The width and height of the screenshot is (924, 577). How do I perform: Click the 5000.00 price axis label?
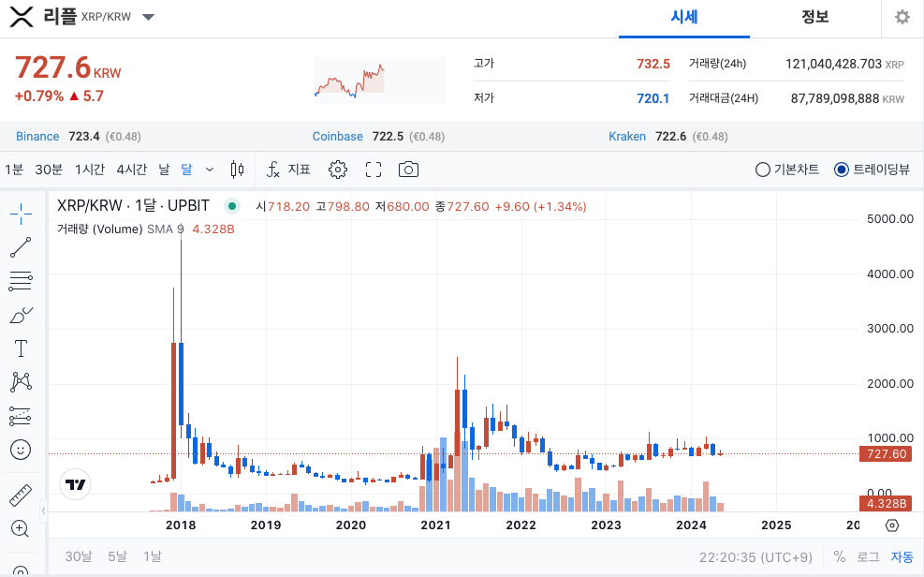click(889, 218)
